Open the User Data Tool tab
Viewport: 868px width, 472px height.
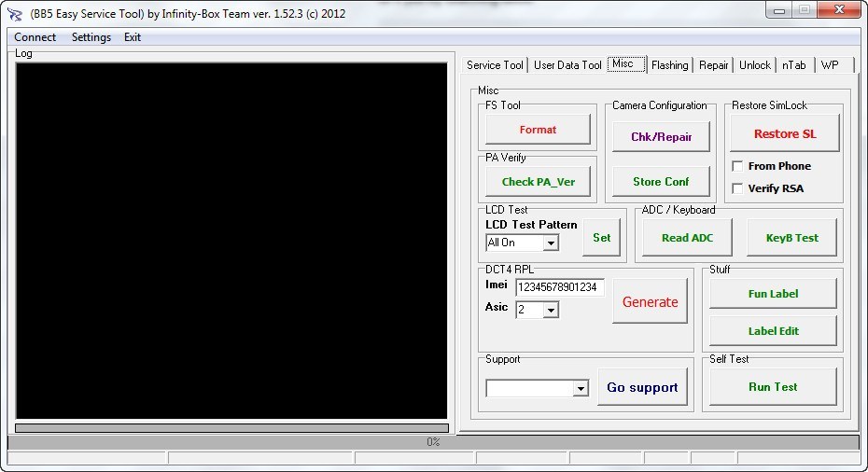pyautogui.click(x=567, y=65)
